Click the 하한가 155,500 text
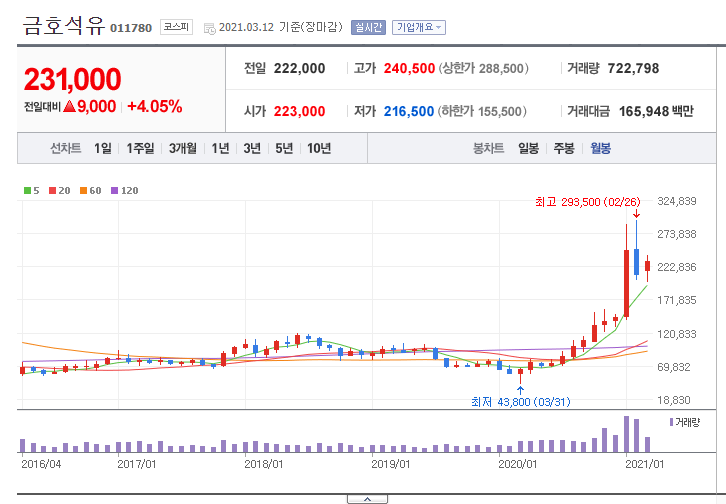 [482, 112]
